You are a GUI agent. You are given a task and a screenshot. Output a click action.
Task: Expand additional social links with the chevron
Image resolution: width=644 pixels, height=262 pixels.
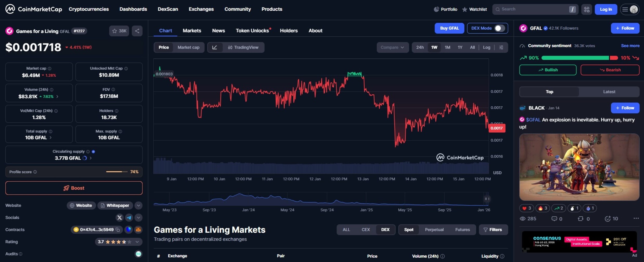click(138, 218)
